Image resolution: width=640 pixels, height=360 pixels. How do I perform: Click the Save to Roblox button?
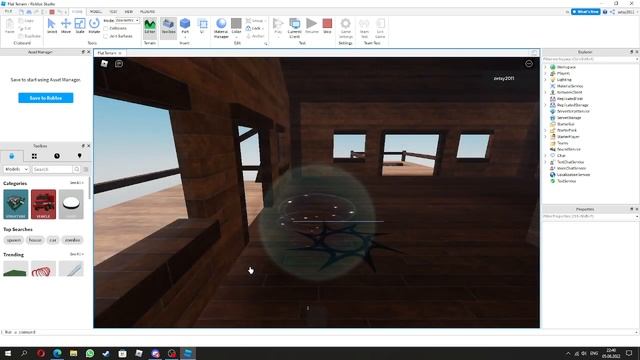(46, 98)
